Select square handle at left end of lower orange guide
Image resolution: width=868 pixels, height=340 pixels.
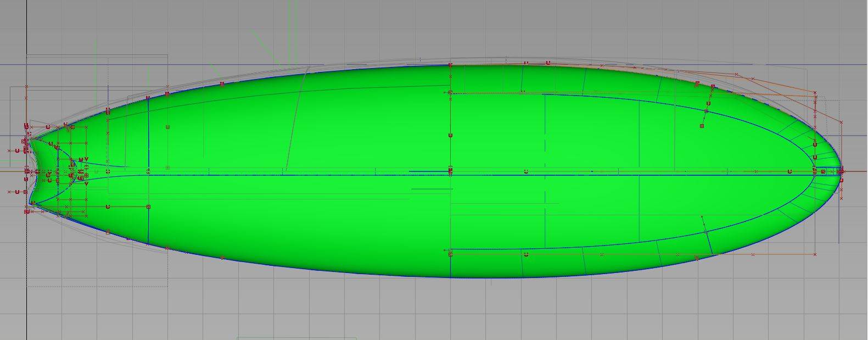tap(451, 254)
